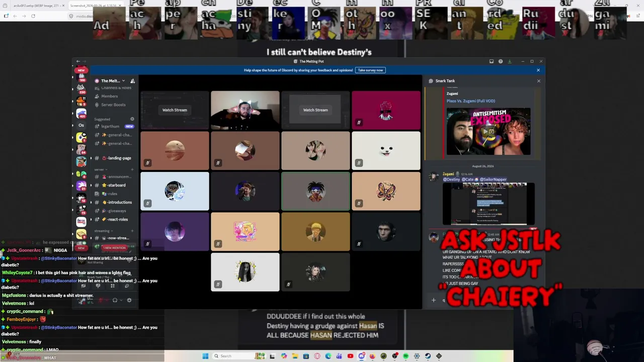The width and height of the screenshot is (644, 362).
Task: Select the webcam tile of man with cat ears
Action: coord(245,110)
